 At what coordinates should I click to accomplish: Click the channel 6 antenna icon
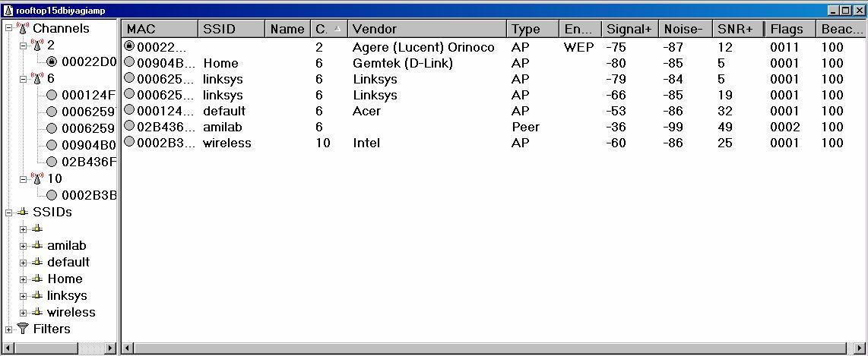click(x=36, y=79)
